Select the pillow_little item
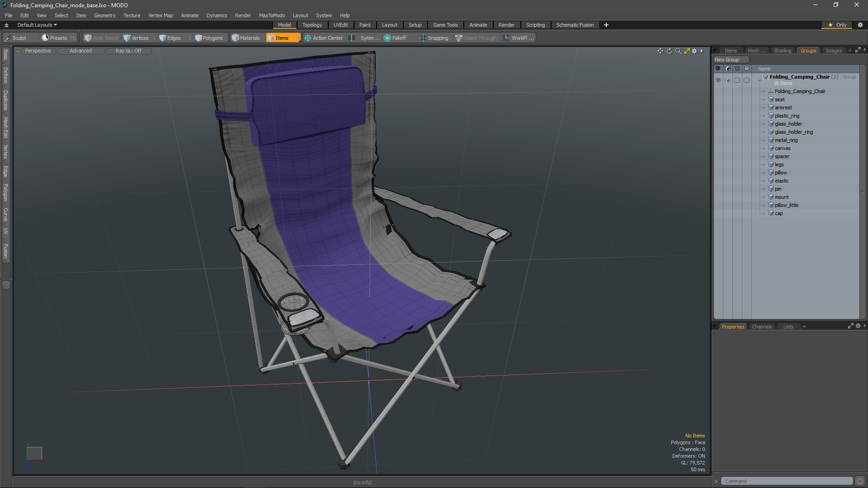The image size is (868, 488). tap(786, 205)
